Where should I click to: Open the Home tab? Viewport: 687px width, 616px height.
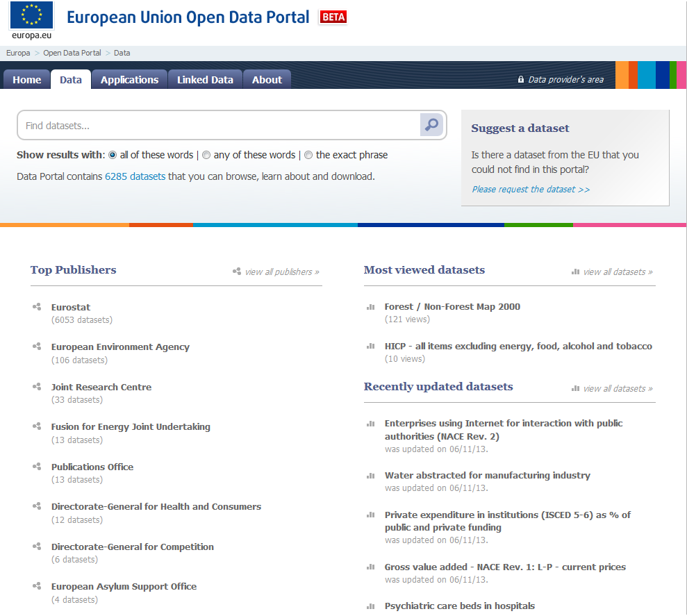click(26, 79)
